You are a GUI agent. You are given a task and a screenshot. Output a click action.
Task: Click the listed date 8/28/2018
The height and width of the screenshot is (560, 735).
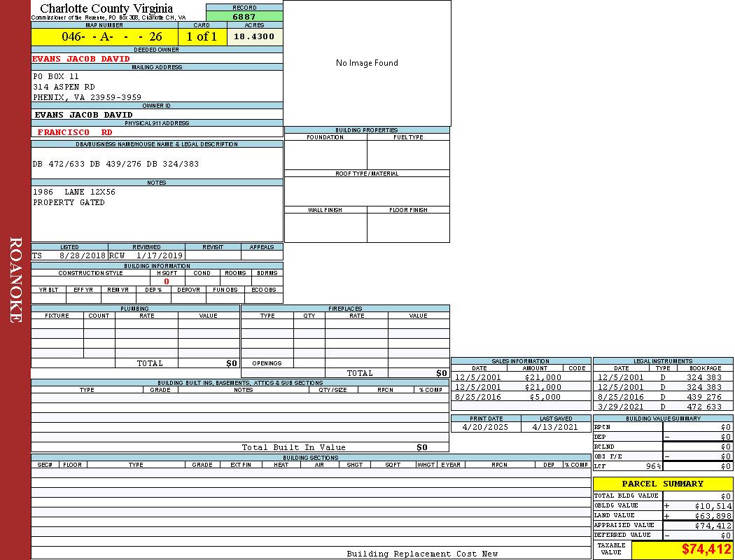(x=83, y=255)
